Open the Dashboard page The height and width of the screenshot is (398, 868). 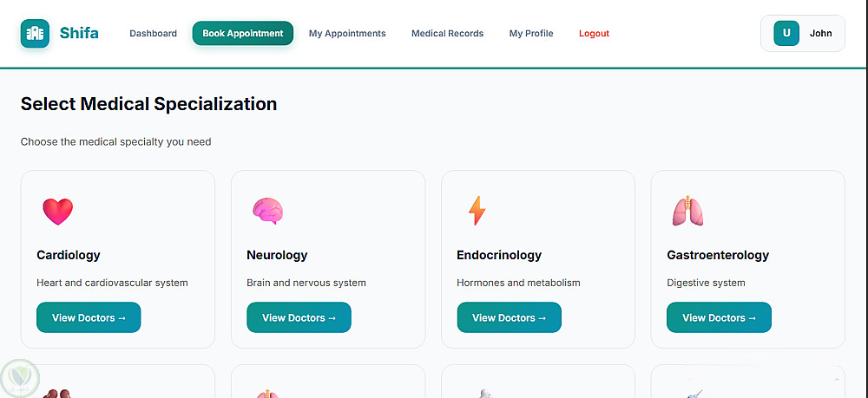tap(153, 34)
